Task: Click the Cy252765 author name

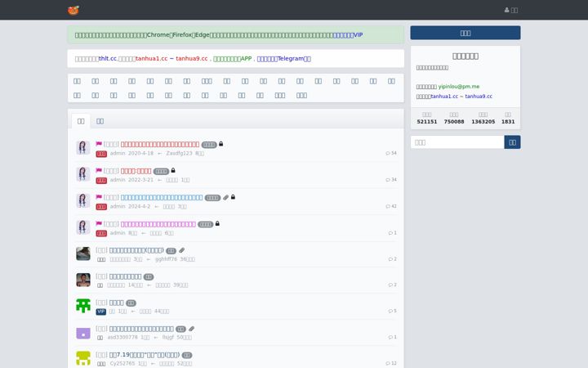Action: tap(122, 363)
